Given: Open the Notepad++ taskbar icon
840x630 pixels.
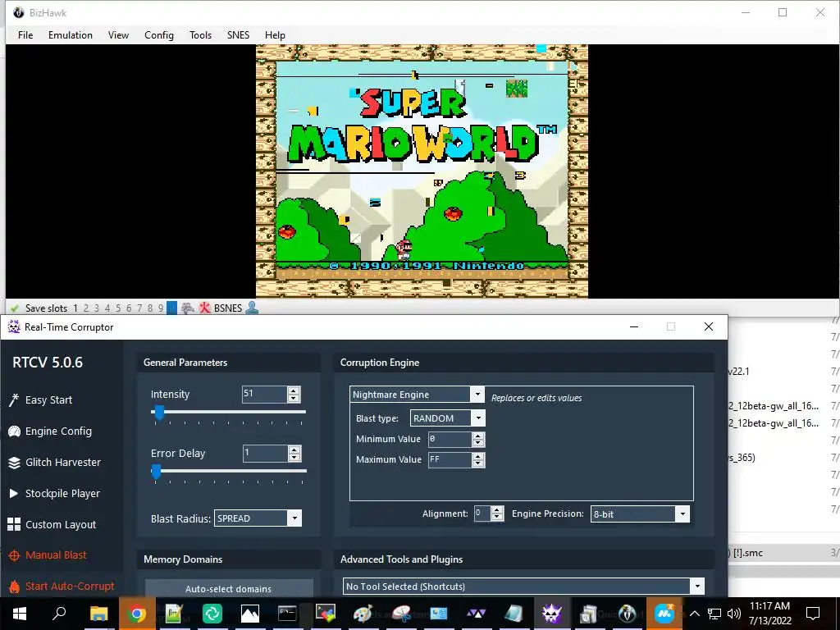Looking at the screenshot, I should (174, 613).
